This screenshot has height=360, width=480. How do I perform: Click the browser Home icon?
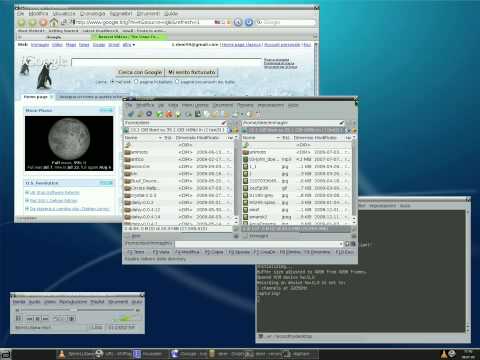(54, 22)
